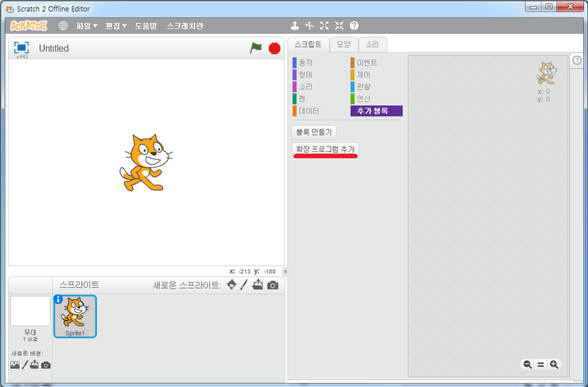
Task: Create new backdrop from camera
Action: (46, 365)
